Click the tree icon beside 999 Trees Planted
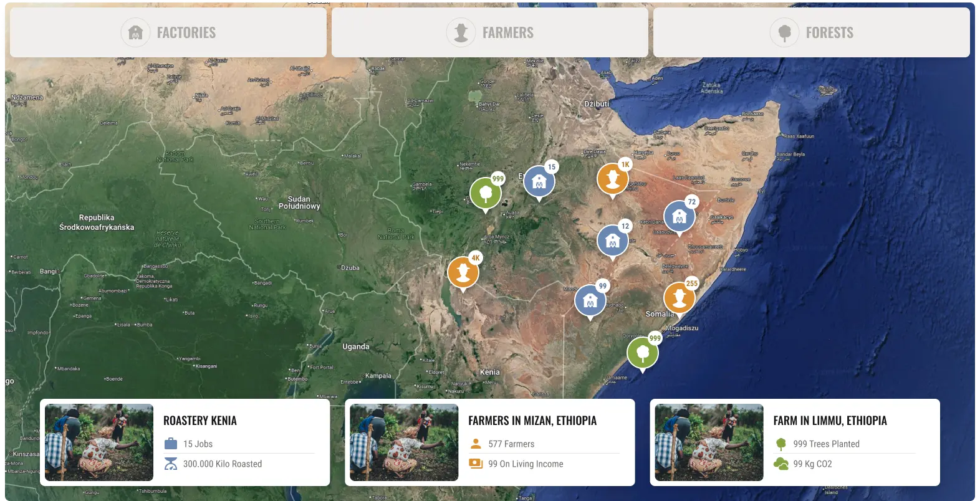 pyautogui.click(x=781, y=444)
